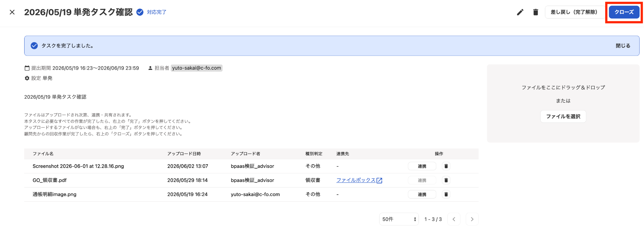Click the 操作 column header
The height and width of the screenshot is (234, 644).
click(439, 154)
